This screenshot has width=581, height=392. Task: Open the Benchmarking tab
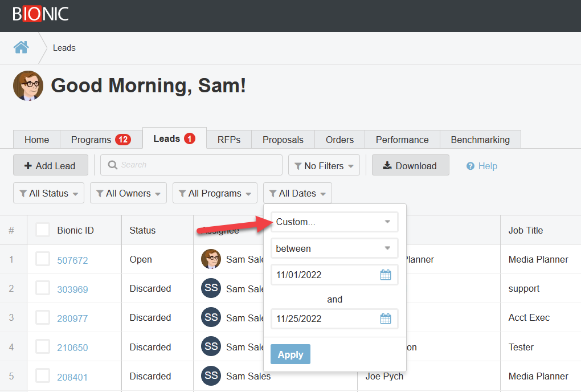coord(480,140)
